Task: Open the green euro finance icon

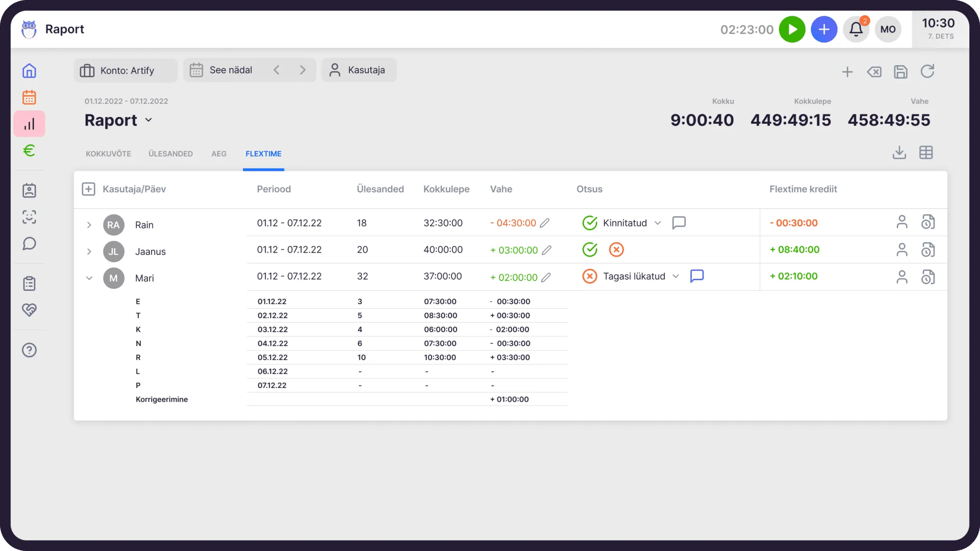Action: 29,151
